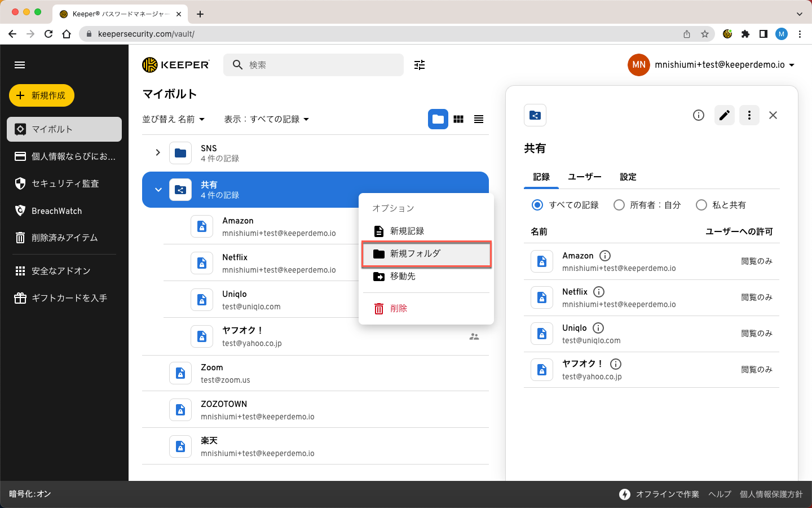This screenshot has height=508, width=812.
Task: Open the ヘルプ link in footer
Action: coord(720,494)
